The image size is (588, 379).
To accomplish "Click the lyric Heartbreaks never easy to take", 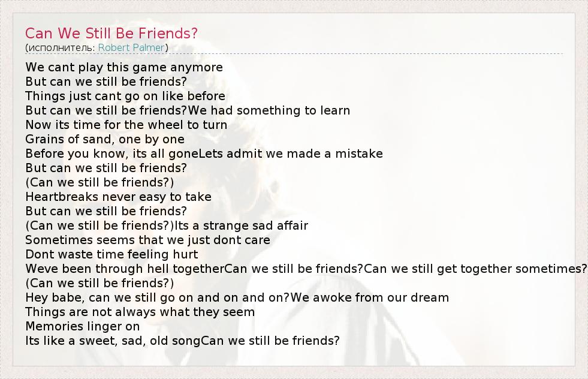I will point(118,197).
